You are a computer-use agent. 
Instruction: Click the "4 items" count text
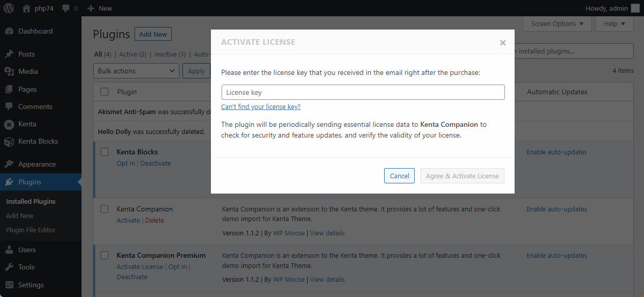623,70
